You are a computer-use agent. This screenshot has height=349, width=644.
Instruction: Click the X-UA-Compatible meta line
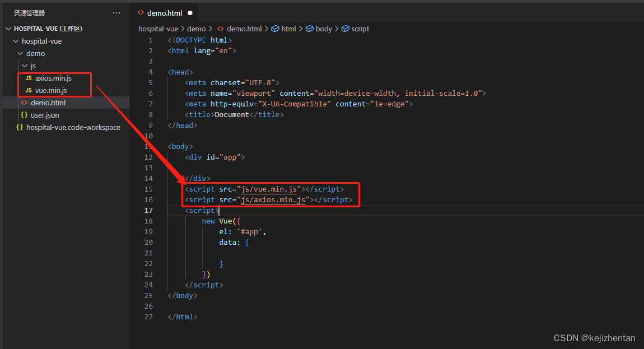(299, 104)
